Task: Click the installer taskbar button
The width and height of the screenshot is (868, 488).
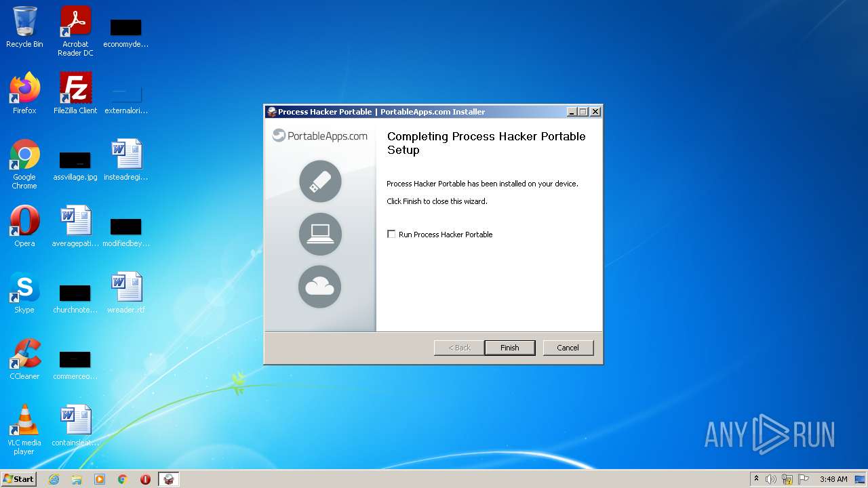Action: tap(169, 479)
